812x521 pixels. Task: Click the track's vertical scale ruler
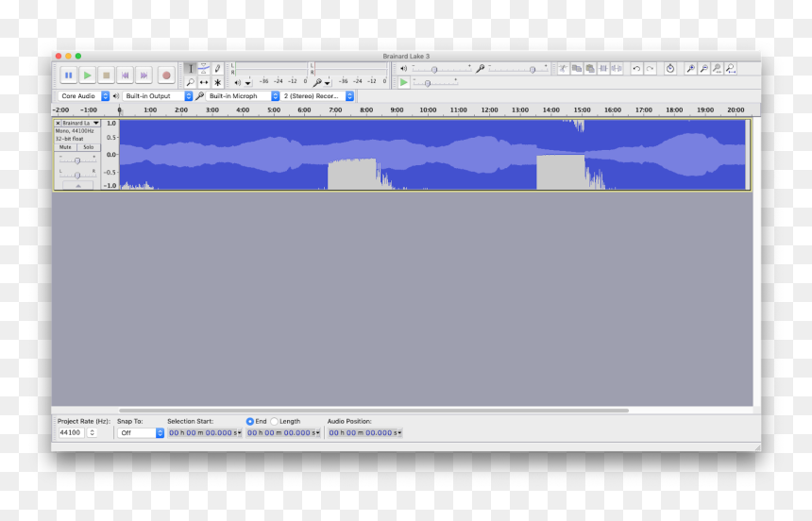(110, 155)
